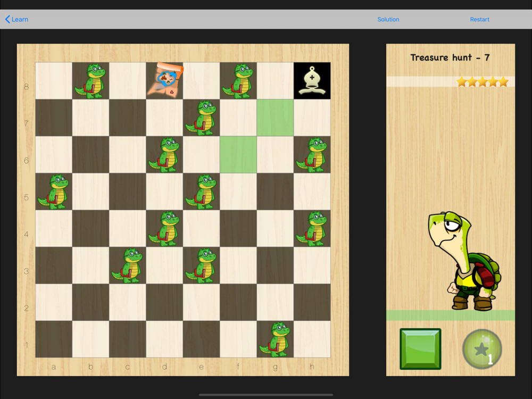This screenshot has height=399, width=532.
Task: Click the crocodile on d6
Action: (164, 155)
